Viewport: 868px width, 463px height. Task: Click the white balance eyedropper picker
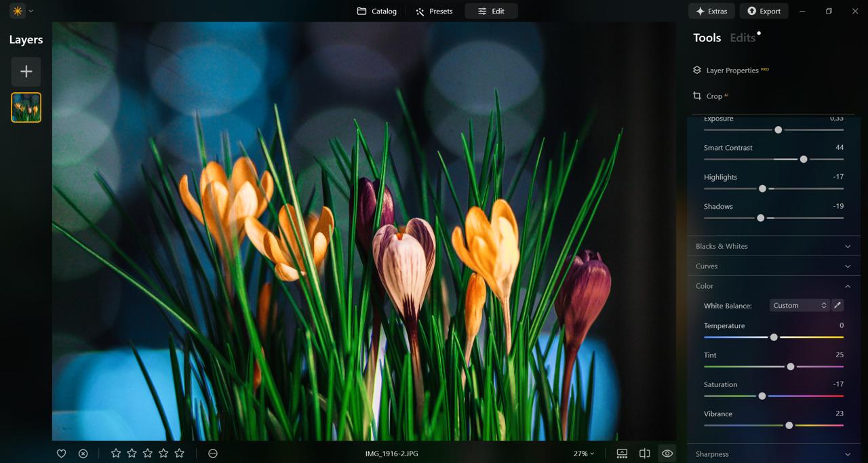tap(837, 305)
